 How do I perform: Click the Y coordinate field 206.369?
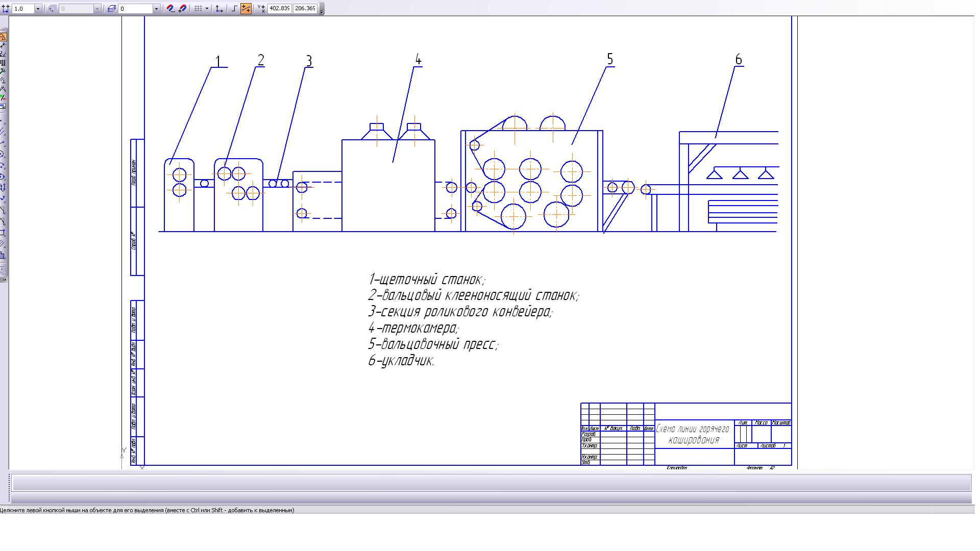(x=305, y=9)
